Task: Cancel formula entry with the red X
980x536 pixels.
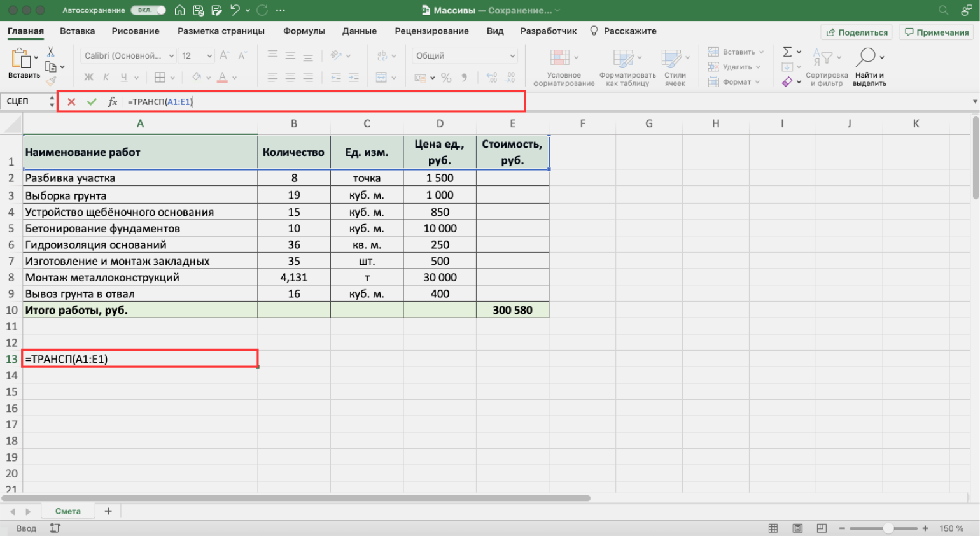Action: pyautogui.click(x=71, y=102)
